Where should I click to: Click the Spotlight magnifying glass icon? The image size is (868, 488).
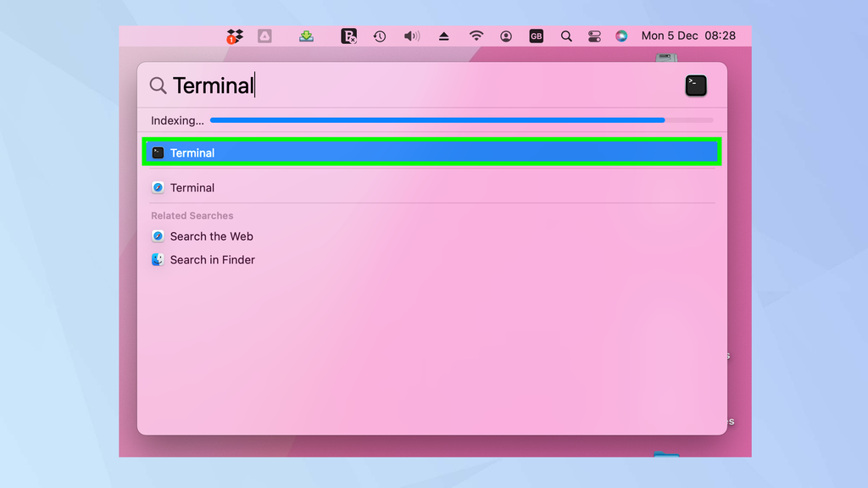click(566, 36)
